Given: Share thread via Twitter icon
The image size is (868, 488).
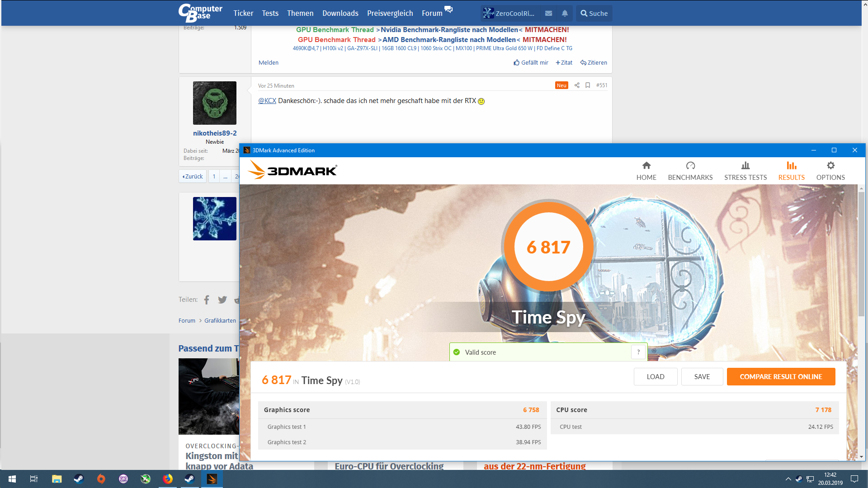Looking at the screenshot, I should tap(222, 300).
